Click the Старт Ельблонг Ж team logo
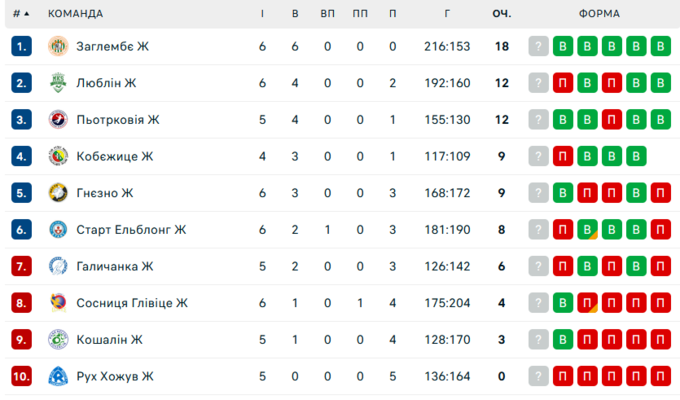This screenshot has width=680, height=400. click(57, 230)
